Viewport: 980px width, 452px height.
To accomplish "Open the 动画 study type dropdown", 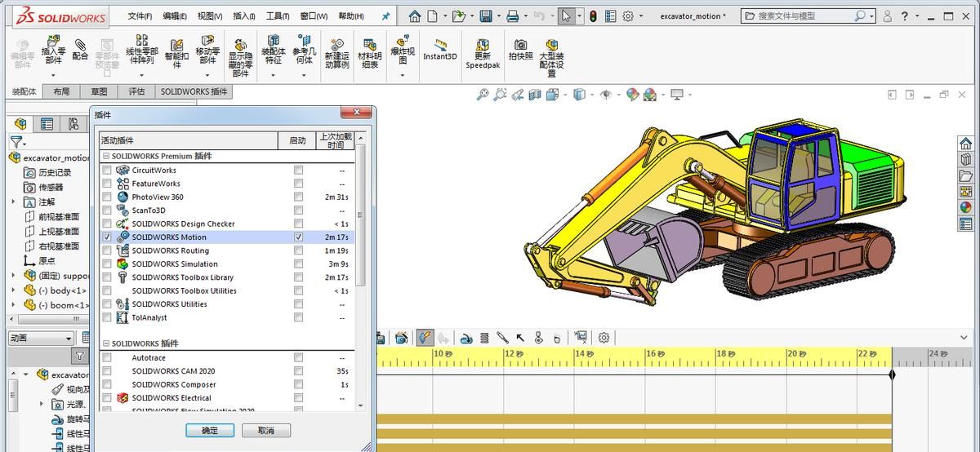I will (x=68, y=338).
